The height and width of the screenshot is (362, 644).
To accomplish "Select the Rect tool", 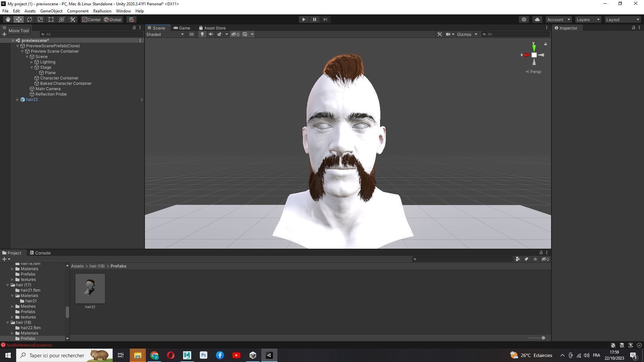I will pyautogui.click(x=51, y=19).
